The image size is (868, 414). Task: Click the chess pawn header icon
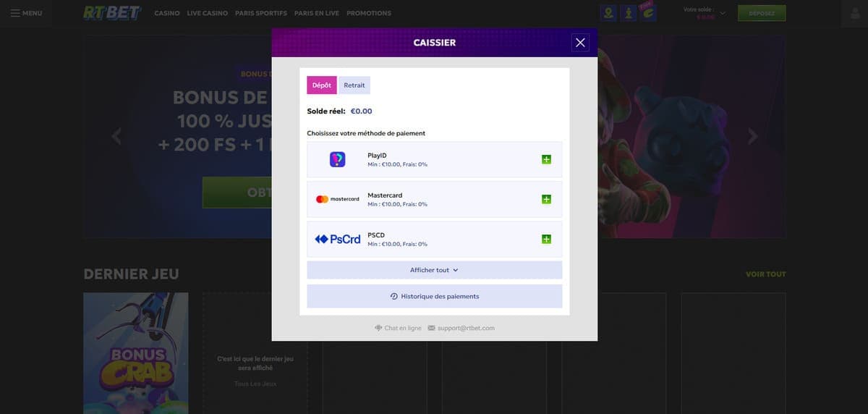click(x=629, y=13)
